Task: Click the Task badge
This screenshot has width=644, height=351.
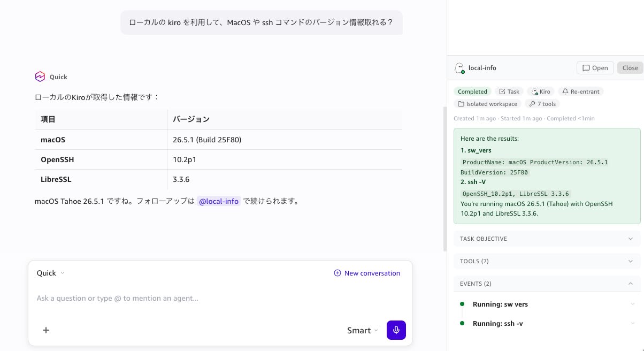Action: coord(509,91)
